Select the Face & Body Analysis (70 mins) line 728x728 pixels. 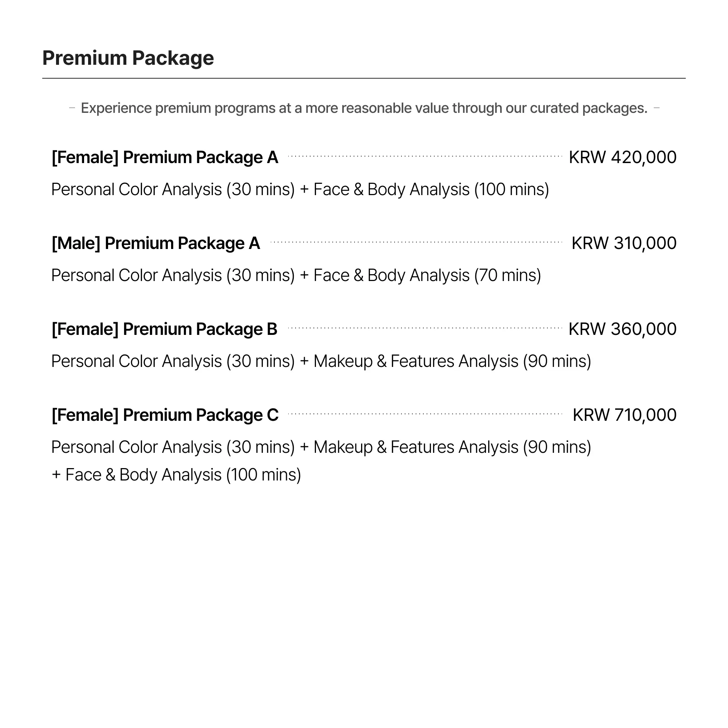pyautogui.click(x=296, y=275)
